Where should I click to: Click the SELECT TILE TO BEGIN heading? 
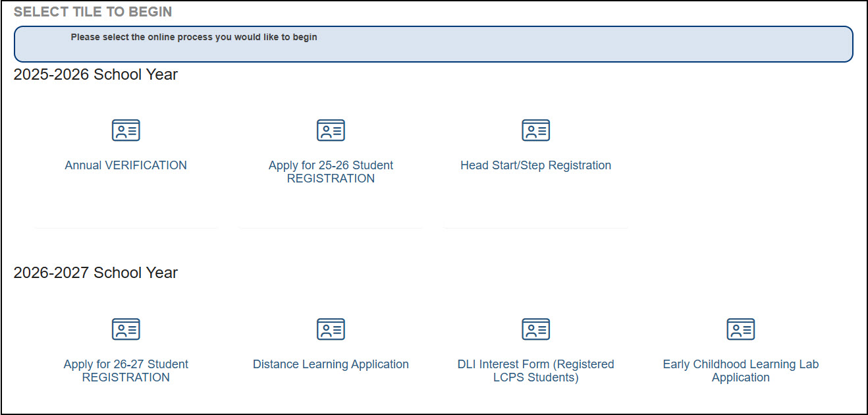click(93, 12)
